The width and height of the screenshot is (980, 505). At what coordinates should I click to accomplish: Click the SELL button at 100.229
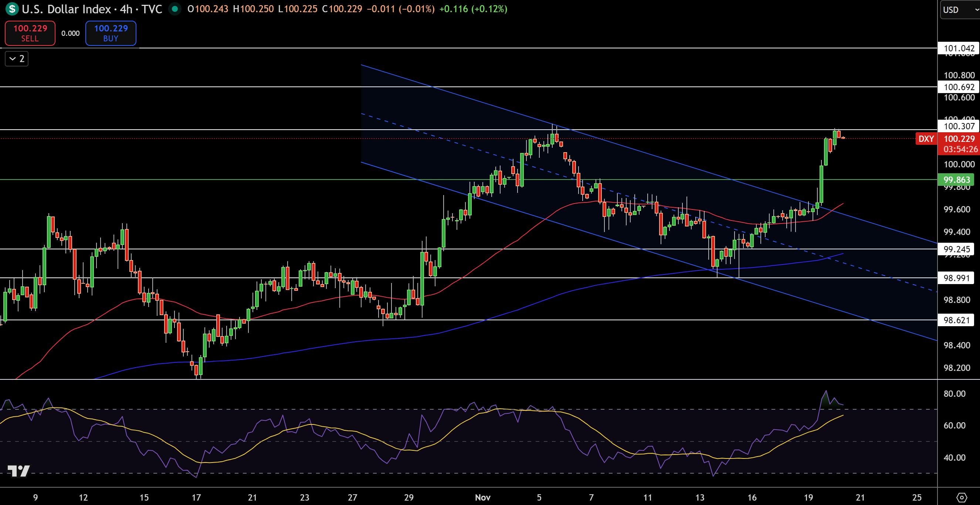[x=30, y=33]
